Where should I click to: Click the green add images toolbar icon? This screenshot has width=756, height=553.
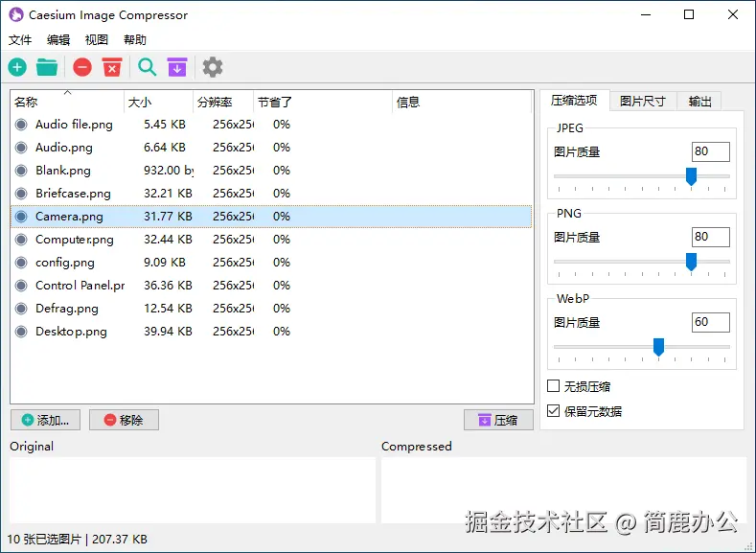(x=17, y=67)
